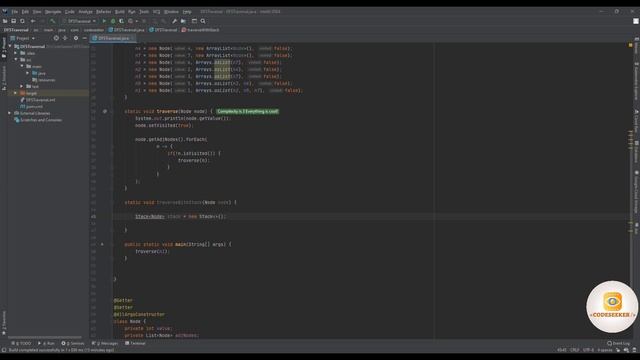
Task: Toggle the Structure tool window sidebar button
Action: tap(4, 78)
